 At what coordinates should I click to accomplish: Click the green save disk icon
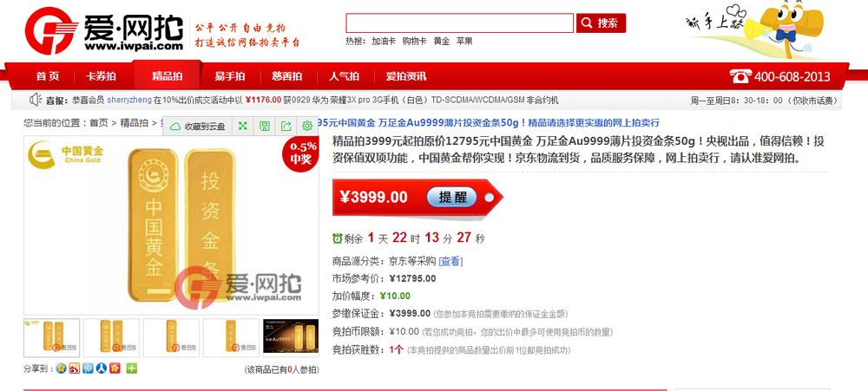[264, 126]
